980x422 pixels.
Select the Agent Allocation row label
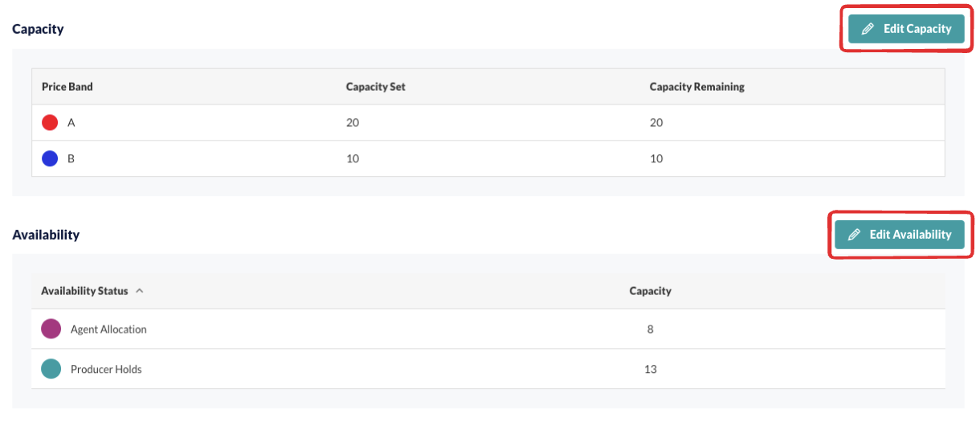pyautogui.click(x=108, y=329)
